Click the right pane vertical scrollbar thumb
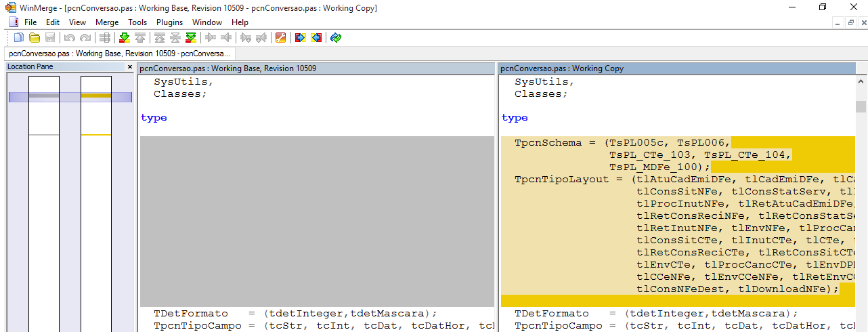The width and height of the screenshot is (868, 332). 861,106
